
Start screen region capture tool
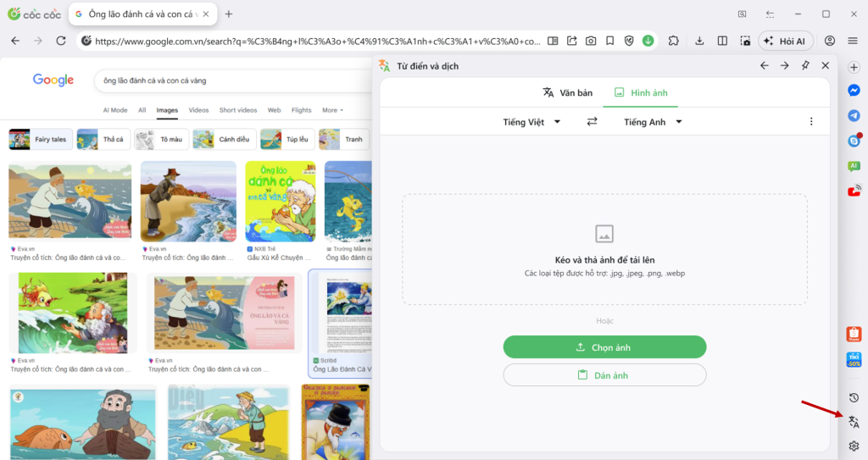[745, 41]
